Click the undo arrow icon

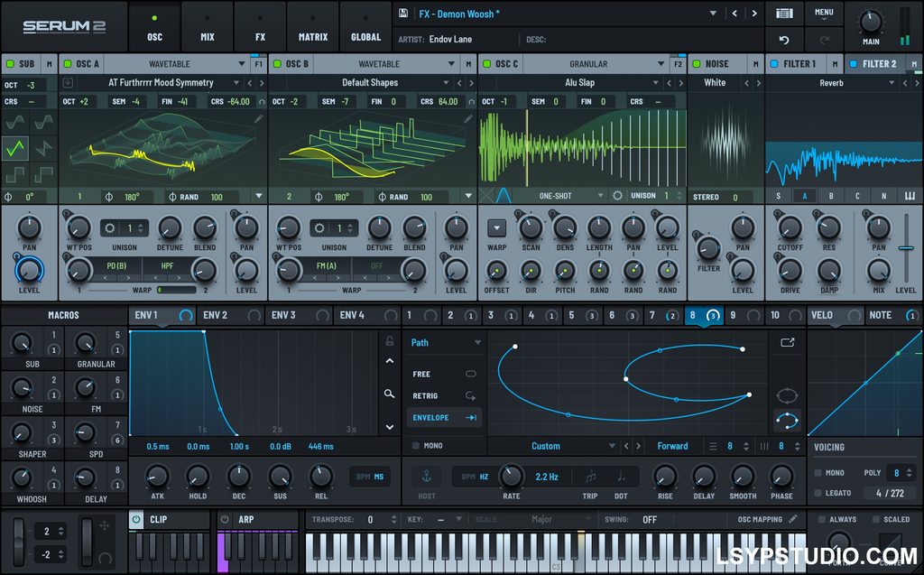(784, 40)
